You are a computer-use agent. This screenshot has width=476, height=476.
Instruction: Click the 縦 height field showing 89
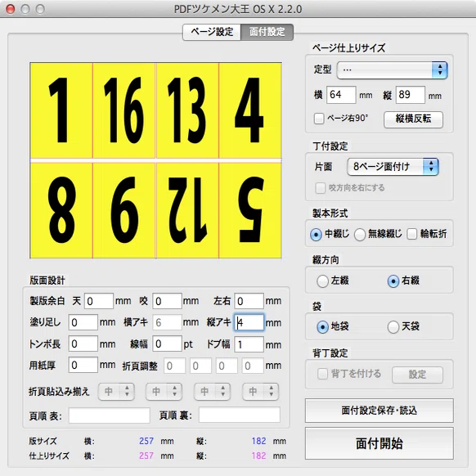[x=410, y=95]
